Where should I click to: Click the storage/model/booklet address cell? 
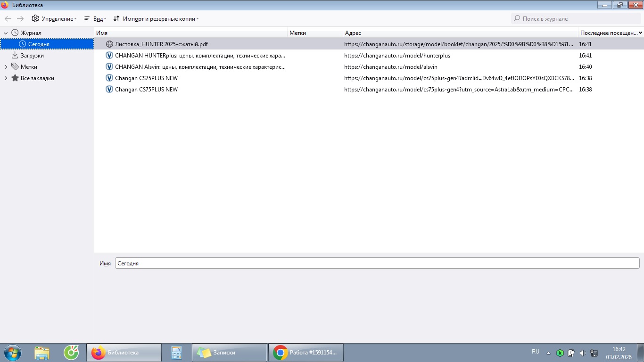pyautogui.click(x=459, y=44)
